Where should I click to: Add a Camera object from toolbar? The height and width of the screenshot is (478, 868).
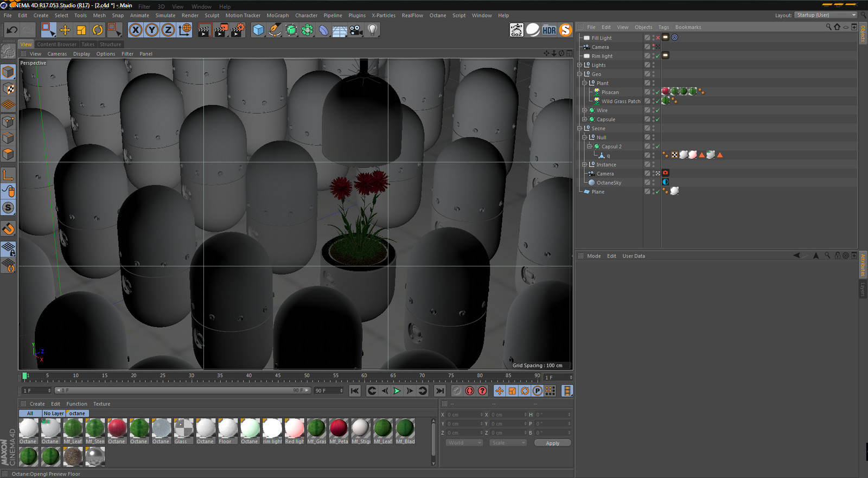[356, 30]
